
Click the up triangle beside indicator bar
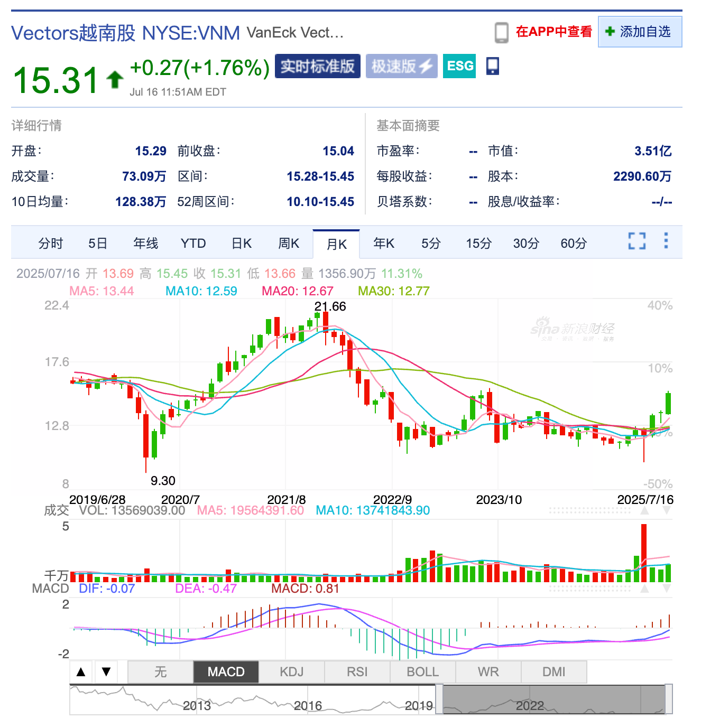[x=80, y=671]
